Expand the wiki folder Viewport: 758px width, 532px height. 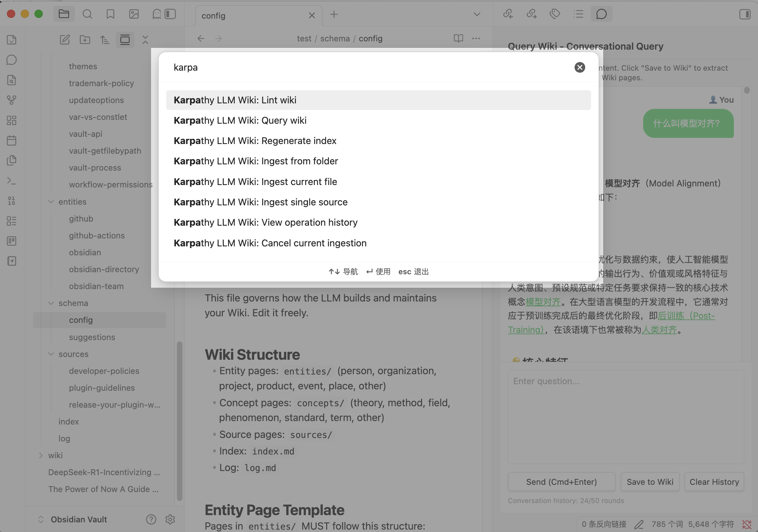(41, 456)
